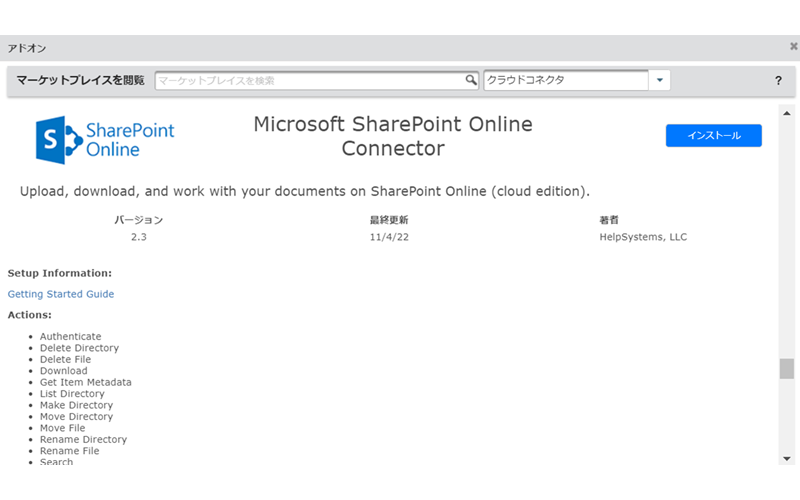
Task: Click the List Directory action item
Action: 72,393
